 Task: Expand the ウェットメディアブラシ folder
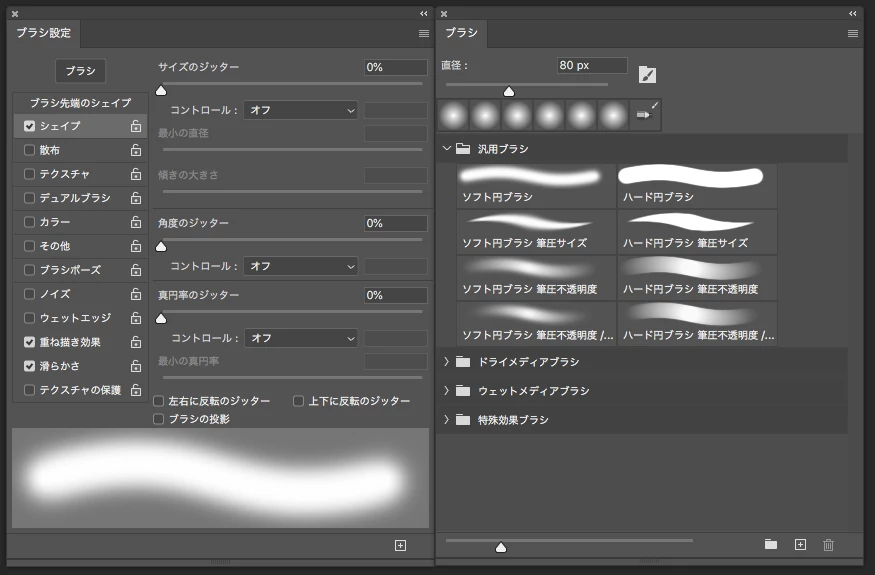[446, 391]
